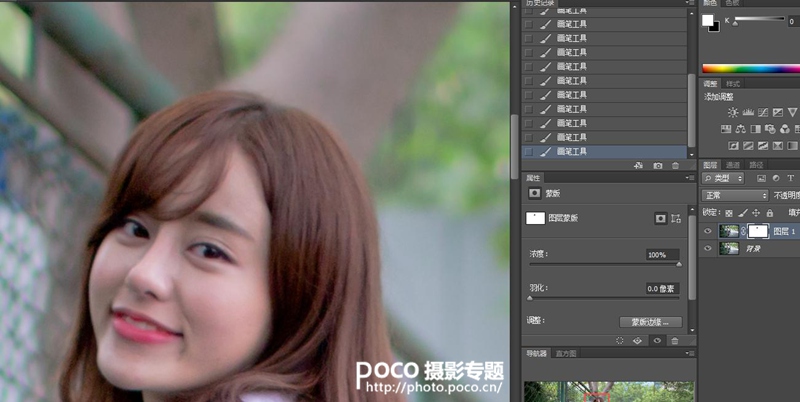
Task: Add a Levels adjustment layer
Action: tap(748, 112)
